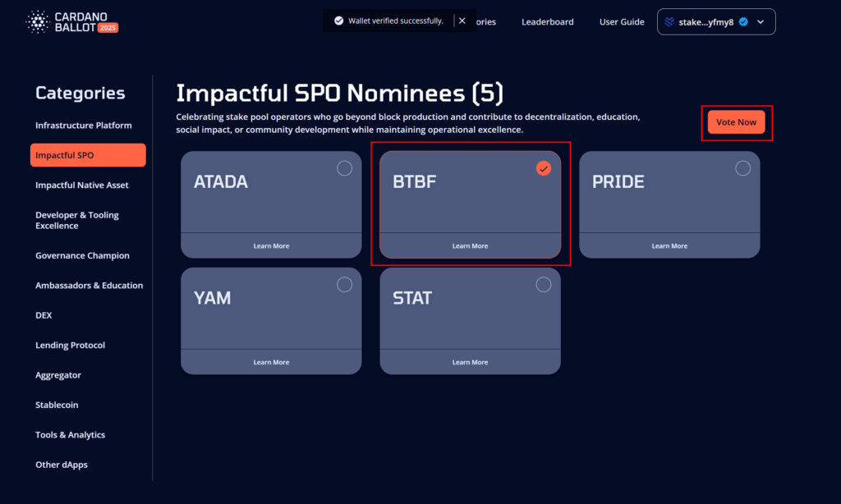Click the success checkmark in notification
The height and width of the screenshot is (504, 841).
click(x=338, y=21)
